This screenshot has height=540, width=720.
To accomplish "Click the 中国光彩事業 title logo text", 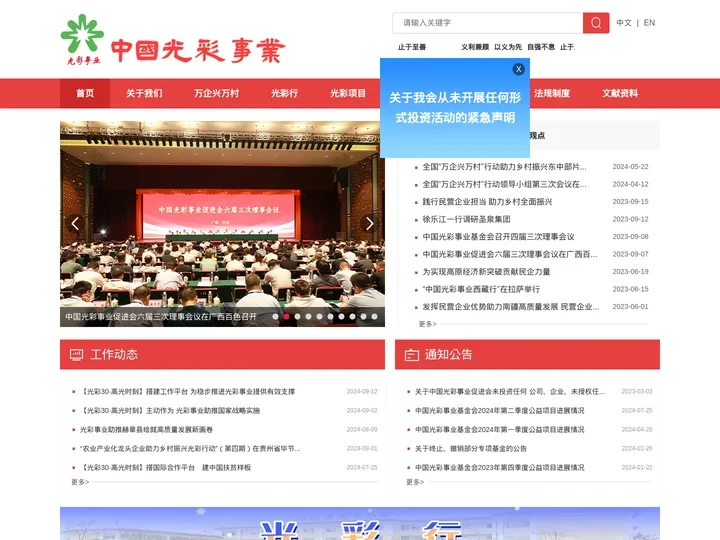I will 198,51.
